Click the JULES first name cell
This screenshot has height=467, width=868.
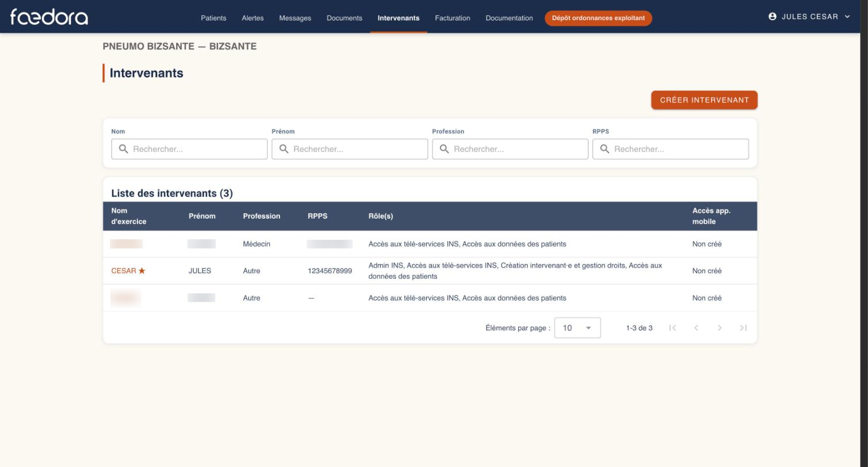200,271
